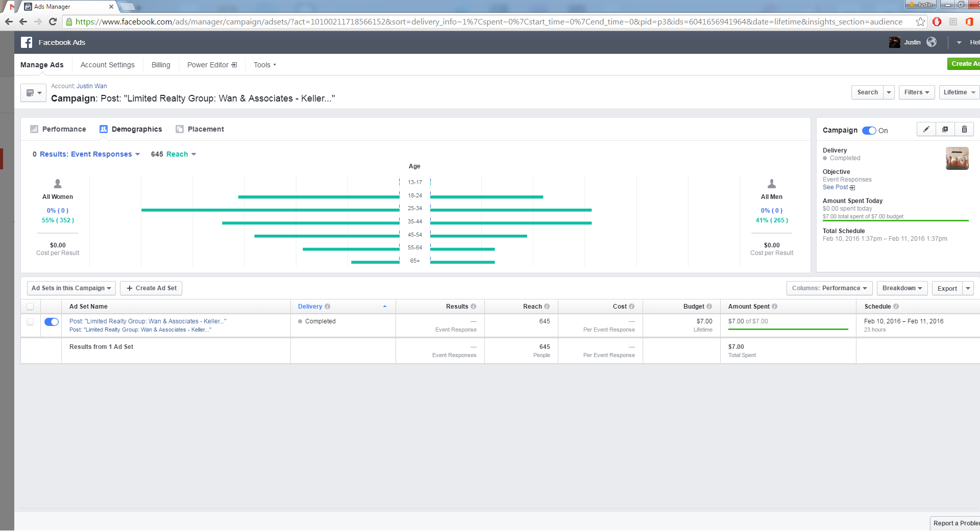Click the Opera extension icon
The image size is (980, 531).
937,21
